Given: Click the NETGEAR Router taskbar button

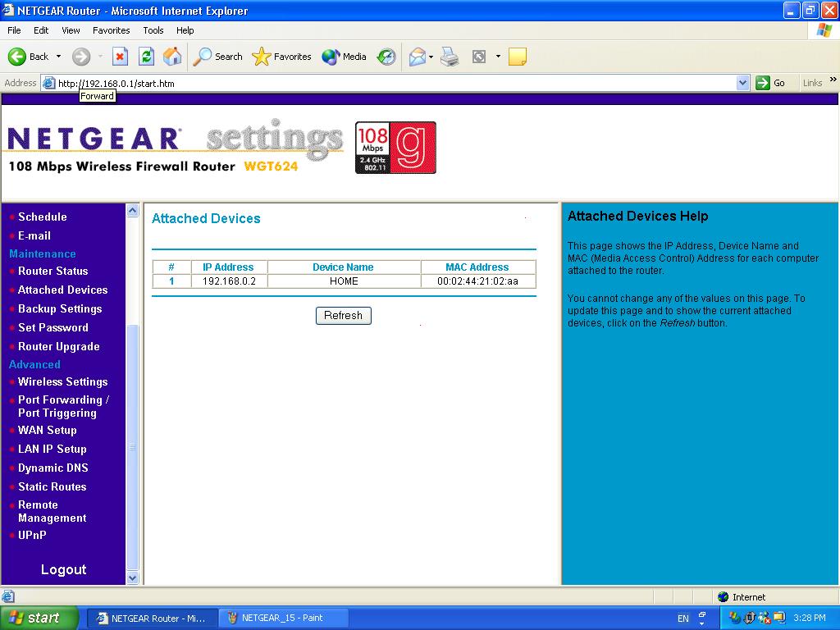Looking at the screenshot, I should point(152,619).
